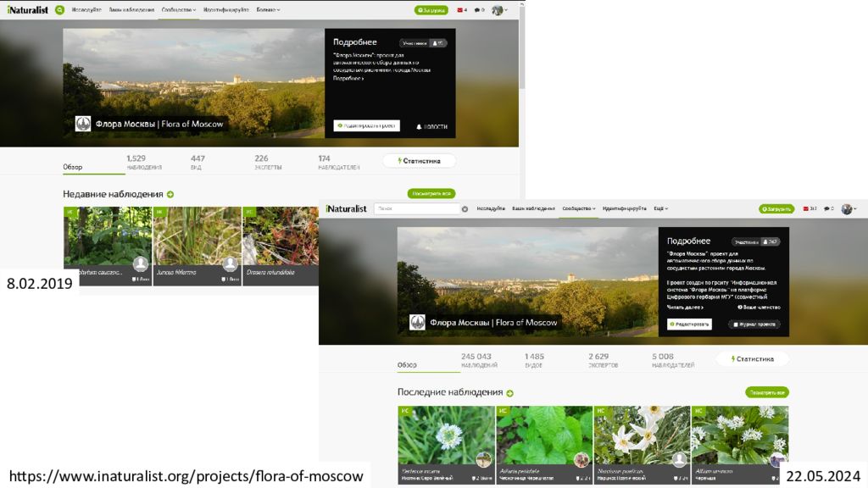Follow the Подробнее › link under the 2019 description
The height and width of the screenshot is (488, 868).
pyautogui.click(x=348, y=79)
